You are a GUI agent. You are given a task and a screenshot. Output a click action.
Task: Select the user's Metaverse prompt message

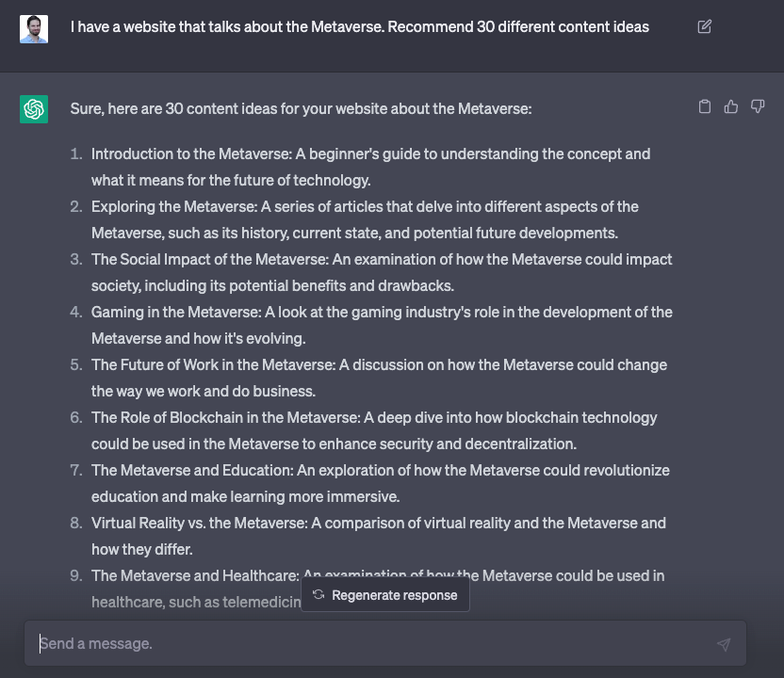point(360,26)
